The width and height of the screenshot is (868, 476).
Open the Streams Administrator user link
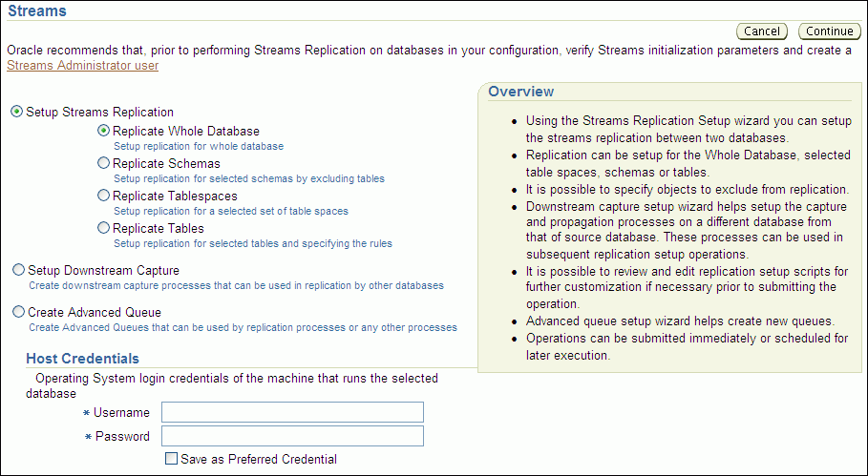(x=82, y=66)
